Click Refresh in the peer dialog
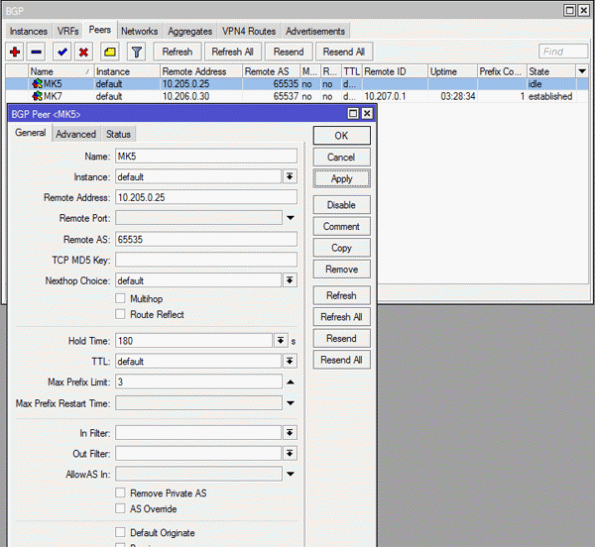The image size is (595, 547). (x=342, y=296)
